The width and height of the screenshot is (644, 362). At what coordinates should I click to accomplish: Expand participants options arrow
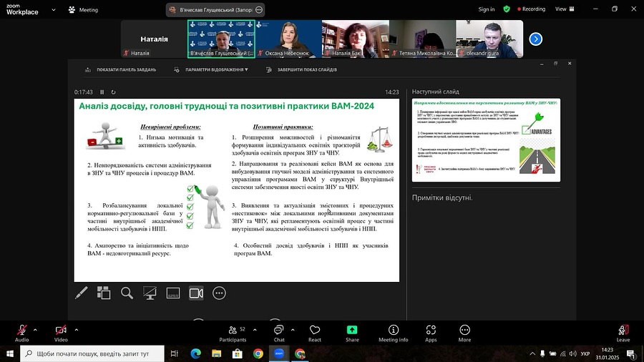point(255,330)
